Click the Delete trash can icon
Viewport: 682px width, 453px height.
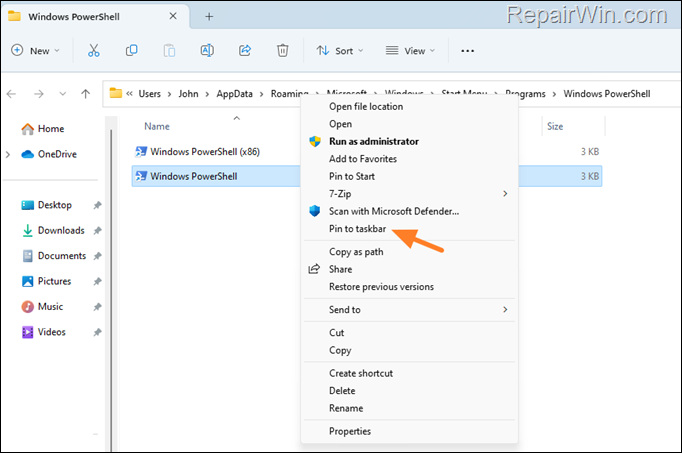[x=283, y=51]
